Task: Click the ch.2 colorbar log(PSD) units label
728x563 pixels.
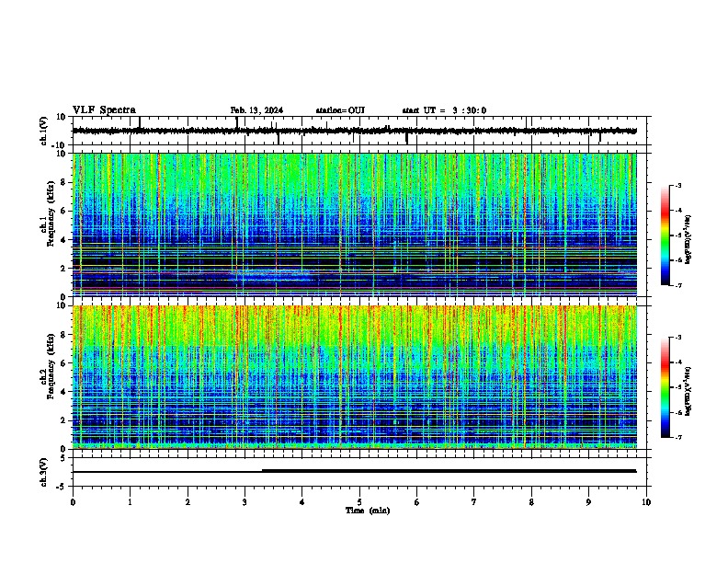Action: click(688, 391)
